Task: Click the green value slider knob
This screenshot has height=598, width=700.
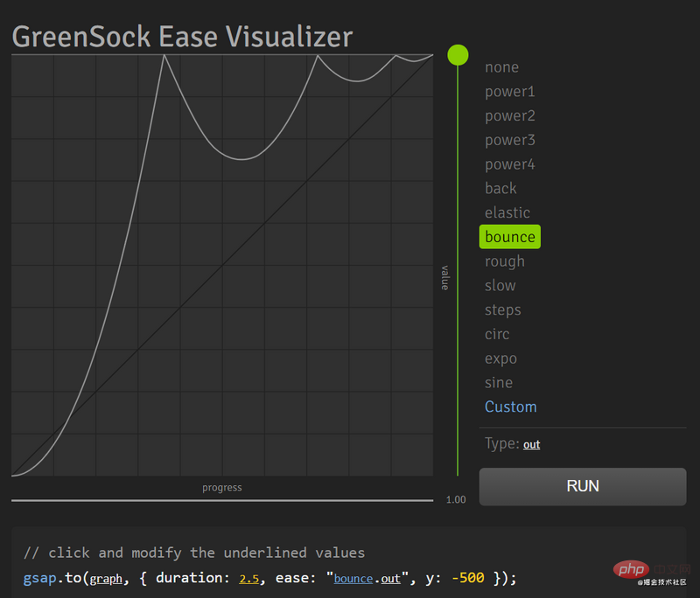Action: pos(458,55)
